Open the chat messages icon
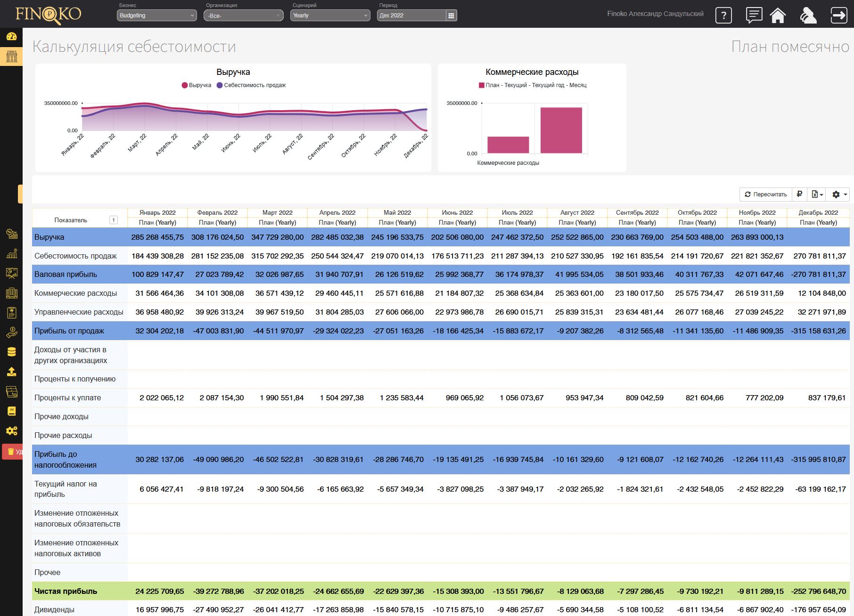Image resolution: width=854 pixels, height=616 pixels. 754,15
